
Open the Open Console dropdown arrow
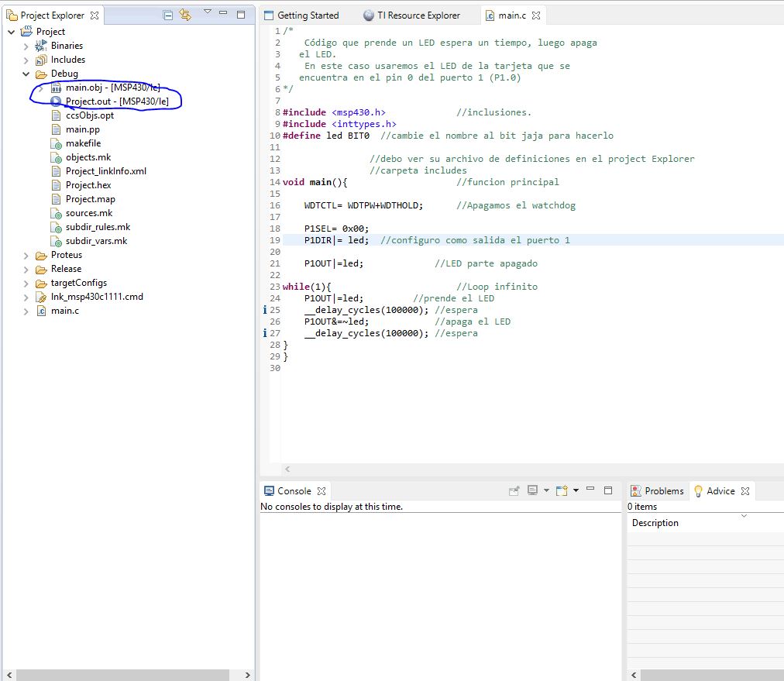click(576, 490)
